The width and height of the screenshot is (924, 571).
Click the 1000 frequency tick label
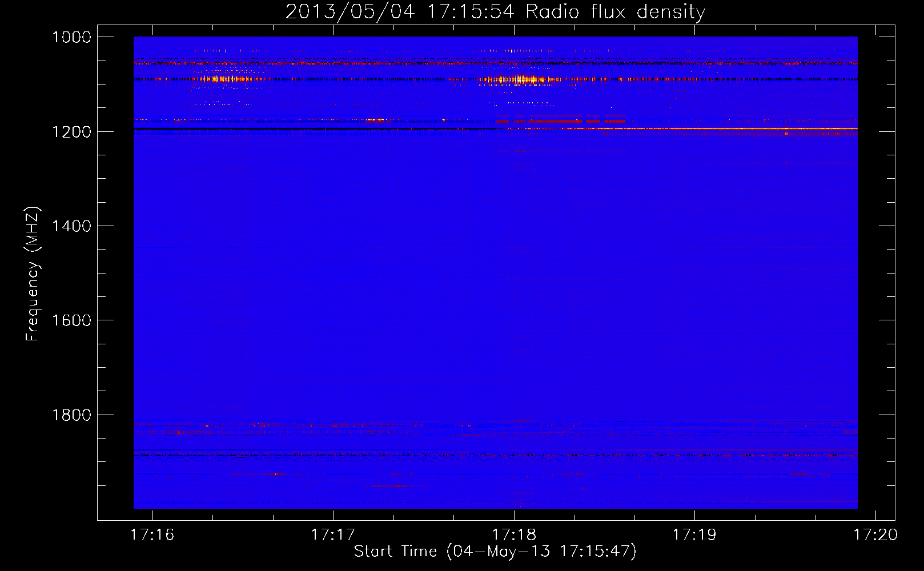(71, 37)
